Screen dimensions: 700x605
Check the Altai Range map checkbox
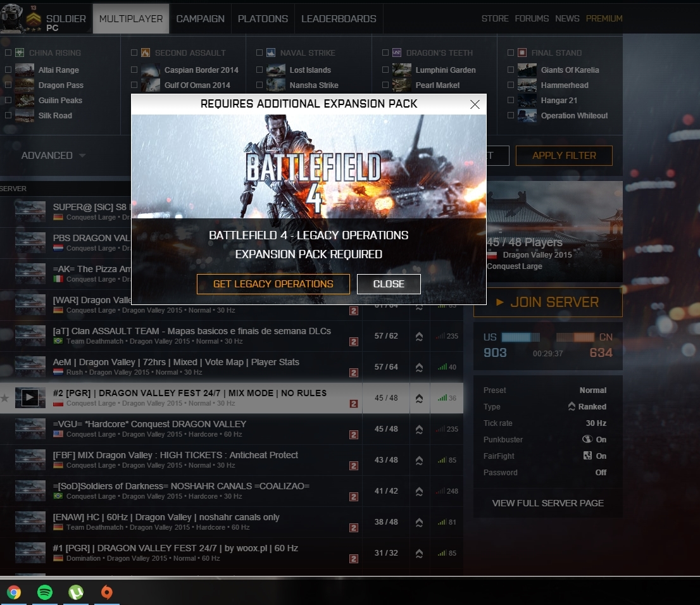8,70
